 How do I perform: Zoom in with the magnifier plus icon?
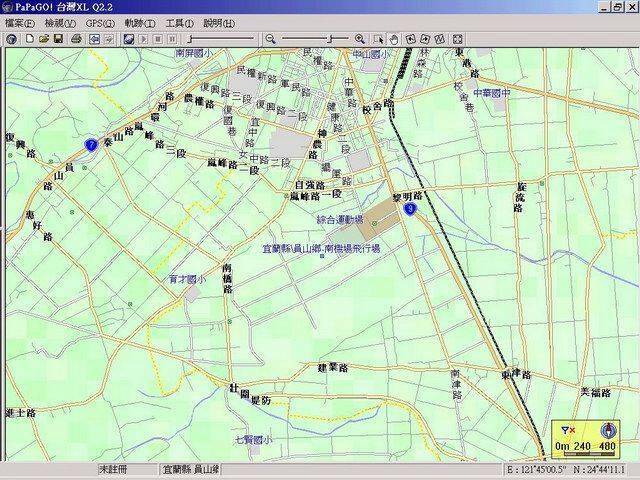pyautogui.click(x=360, y=39)
